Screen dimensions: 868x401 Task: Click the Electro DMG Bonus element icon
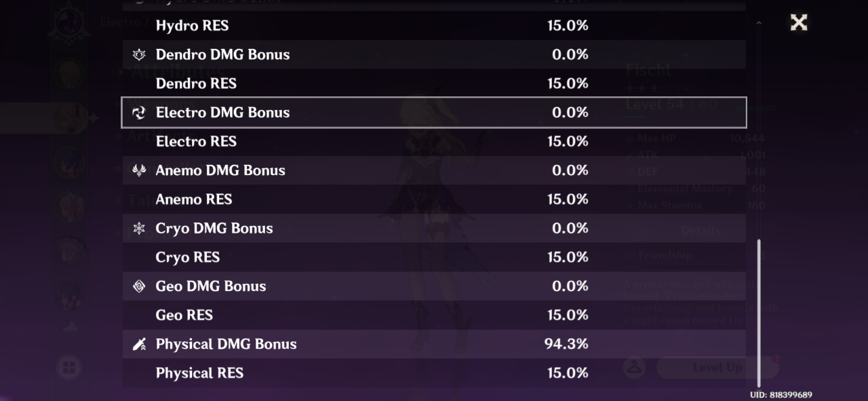point(139,113)
